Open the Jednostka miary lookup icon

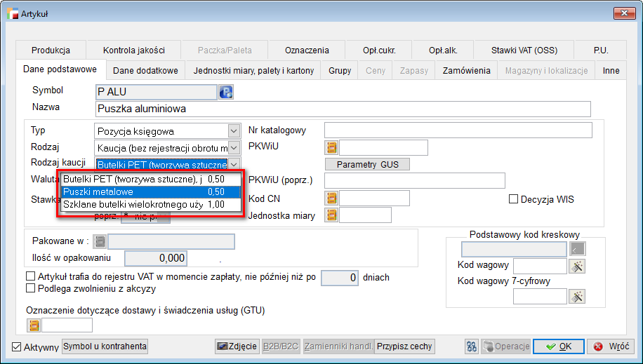click(331, 216)
